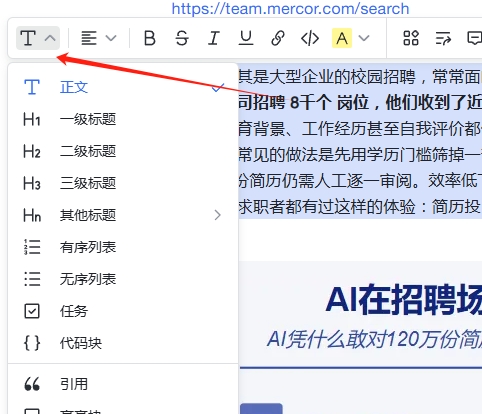Click the blue T icon beside 正文
This screenshot has height=414, width=482.
tap(32, 87)
